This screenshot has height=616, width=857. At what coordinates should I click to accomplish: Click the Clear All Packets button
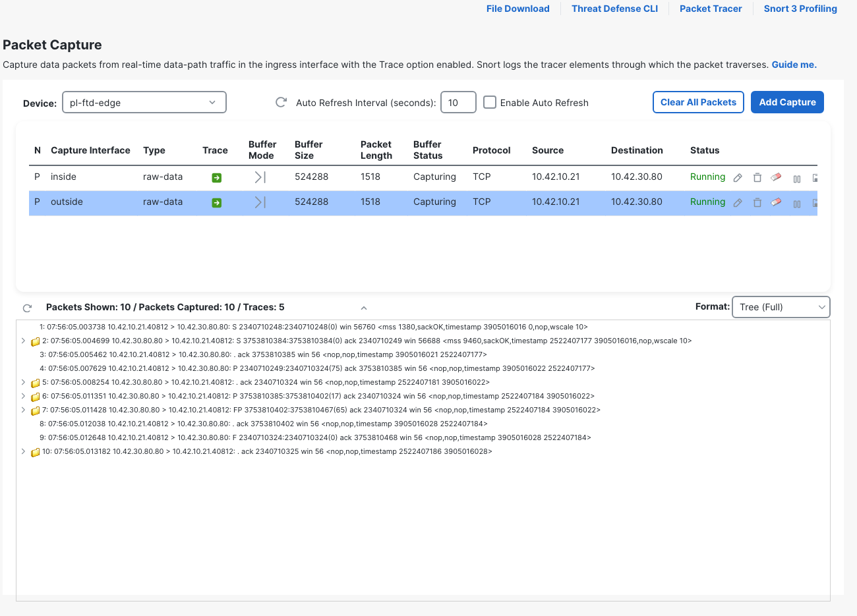(x=698, y=102)
